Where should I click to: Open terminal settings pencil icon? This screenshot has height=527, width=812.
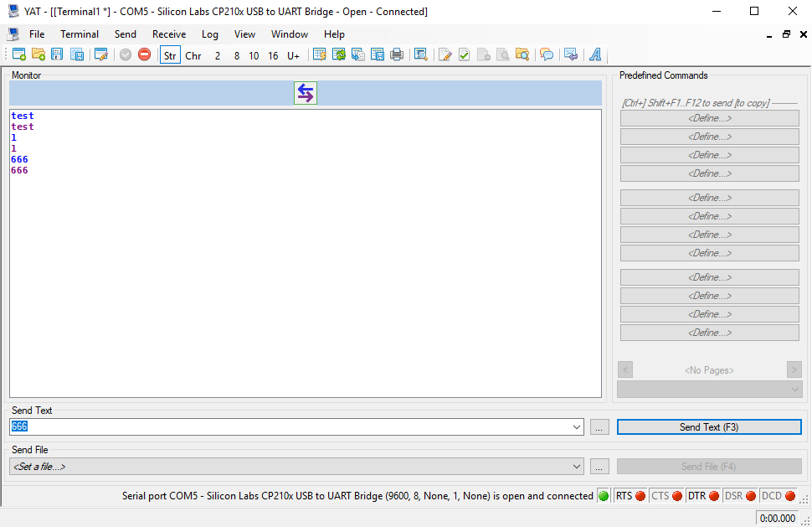point(101,54)
